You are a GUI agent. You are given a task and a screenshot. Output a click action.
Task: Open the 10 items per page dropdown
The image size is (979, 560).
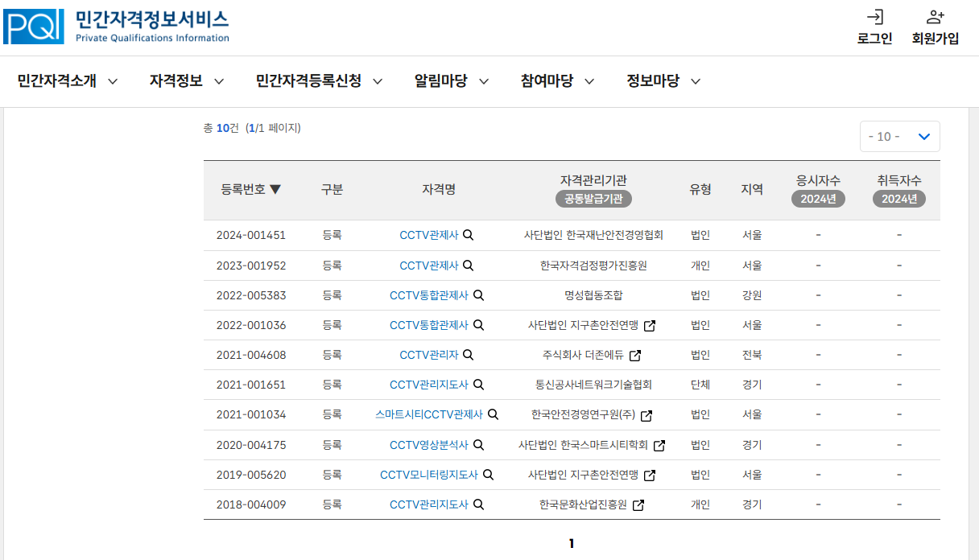click(899, 137)
